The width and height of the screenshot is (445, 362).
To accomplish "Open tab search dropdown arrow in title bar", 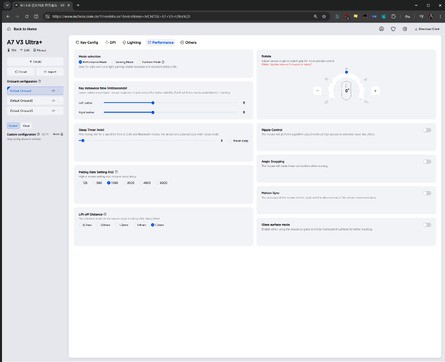I will (x=7, y=5).
